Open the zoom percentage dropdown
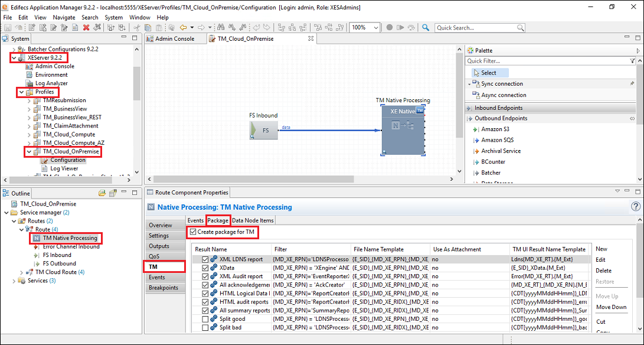Image resolution: width=644 pixels, height=345 pixels. (x=376, y=28)
